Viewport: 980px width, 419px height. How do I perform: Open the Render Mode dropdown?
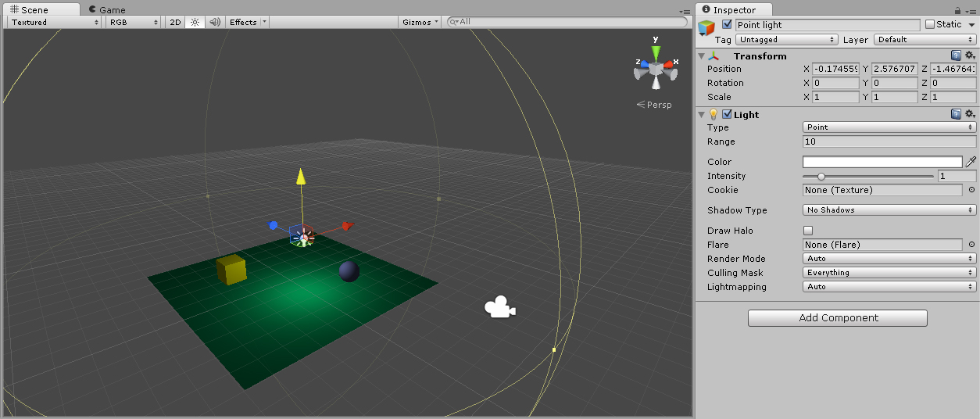point(889,258)
